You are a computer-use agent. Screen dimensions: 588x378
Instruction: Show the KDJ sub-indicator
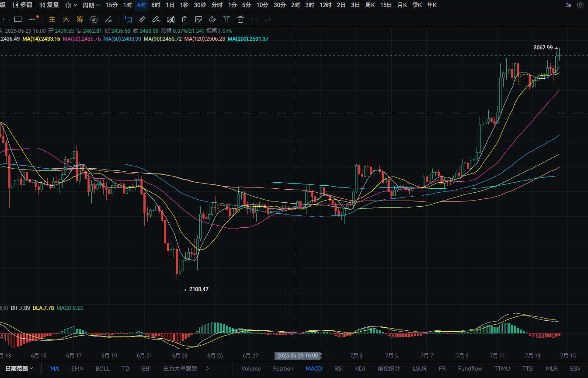[360, 368]
